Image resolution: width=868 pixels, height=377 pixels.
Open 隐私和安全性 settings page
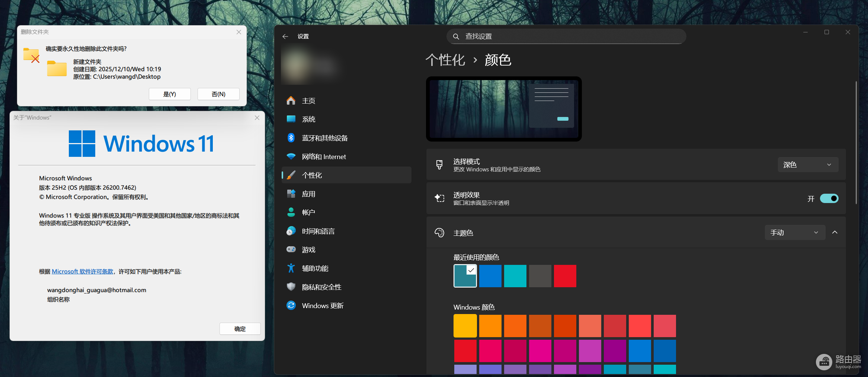[346, 287]
